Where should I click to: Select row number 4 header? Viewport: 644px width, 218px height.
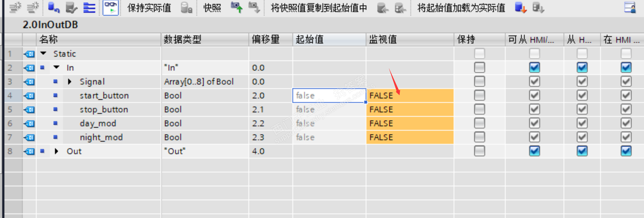pos(13,96)
